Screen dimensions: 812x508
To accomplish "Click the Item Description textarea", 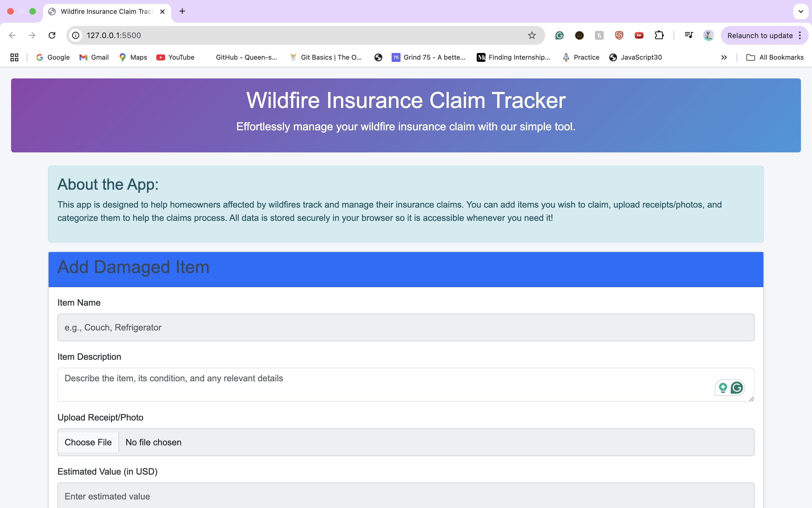I will [x=370, y=385].
